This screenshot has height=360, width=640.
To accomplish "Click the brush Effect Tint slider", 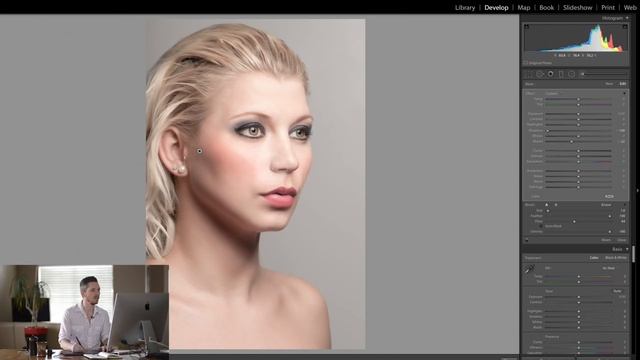I will point(578,104).
